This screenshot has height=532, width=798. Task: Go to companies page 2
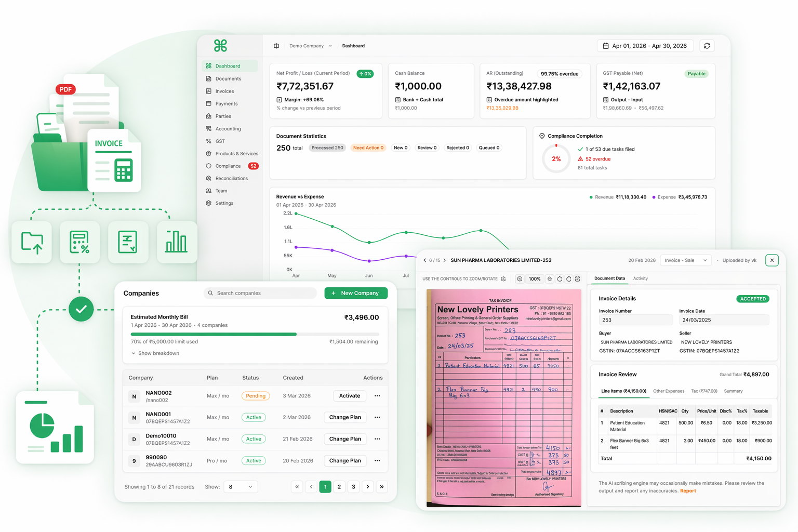[x=339, y=487]
